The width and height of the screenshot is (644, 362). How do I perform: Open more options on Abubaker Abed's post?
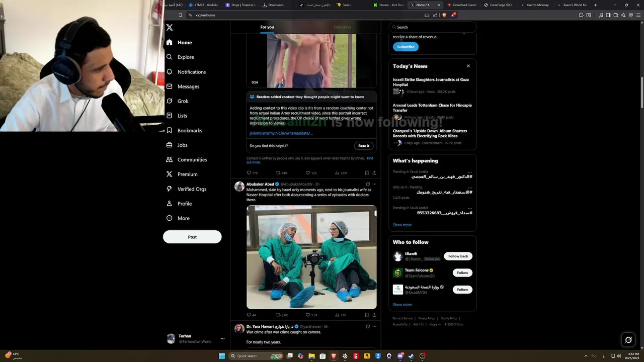[x=374, y=185]
